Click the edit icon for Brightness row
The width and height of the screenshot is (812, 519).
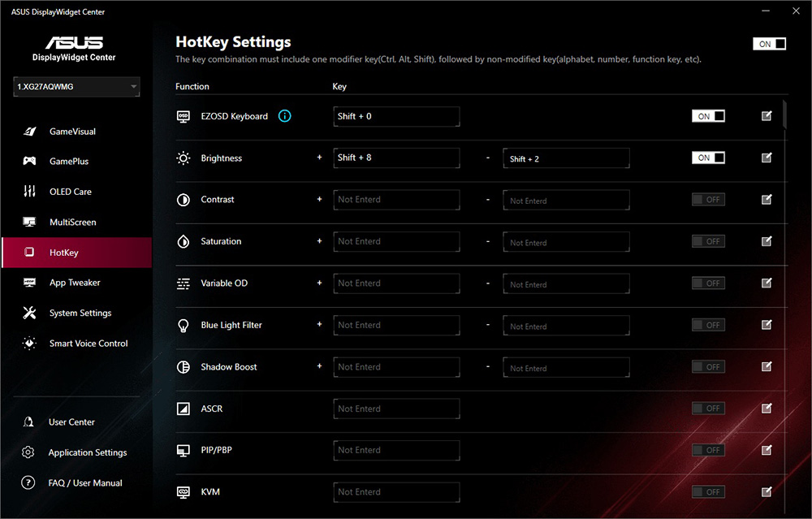pyautogui.click(x=767, y=158)
